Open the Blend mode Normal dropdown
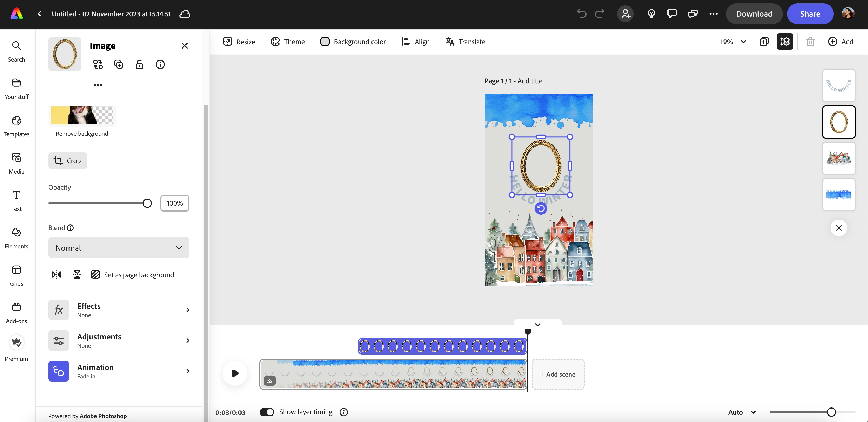Image resolution: width=868 pixels, height=422 pixels. coord(119,248)
